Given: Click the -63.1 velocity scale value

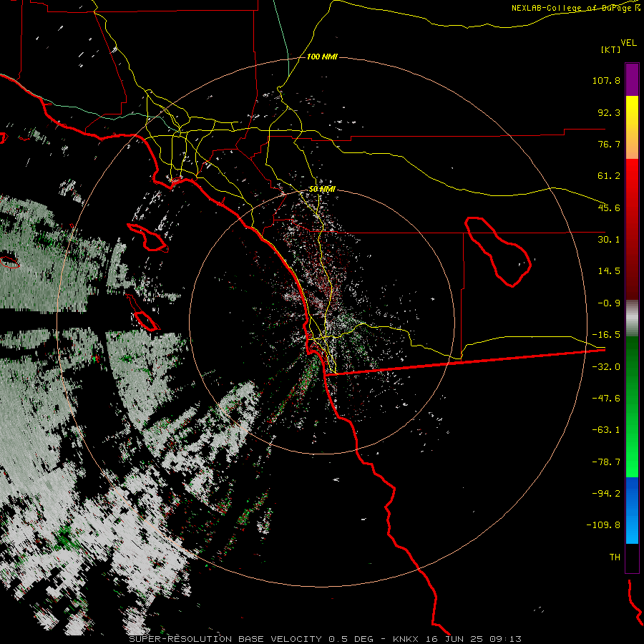Looking at the screenshot, I should click(606, 430).
